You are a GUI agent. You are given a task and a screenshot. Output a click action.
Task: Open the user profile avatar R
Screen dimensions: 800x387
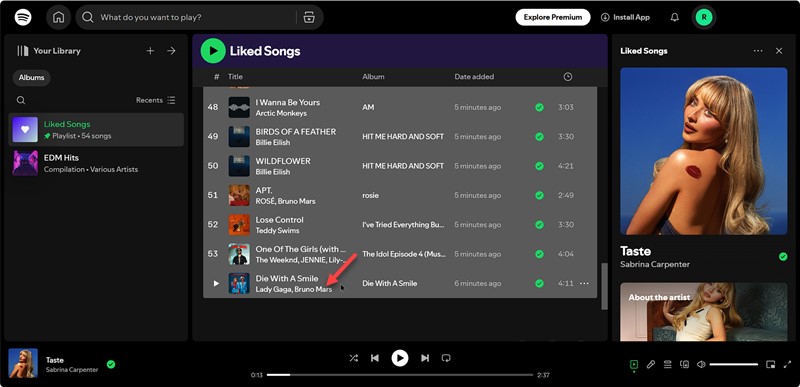click(x=704, y=17)
